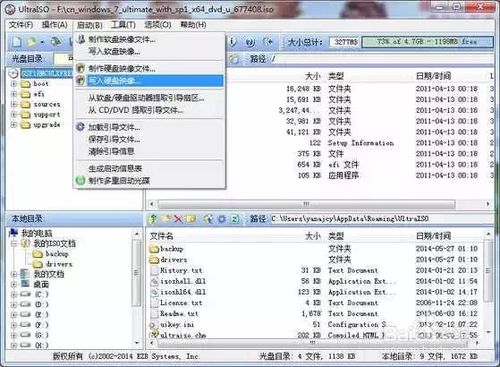The height and width of the screenshot is (367, 500).
Task: Select the backup folder in local tree
Action: pyautogui.click(x=57, y=254)
